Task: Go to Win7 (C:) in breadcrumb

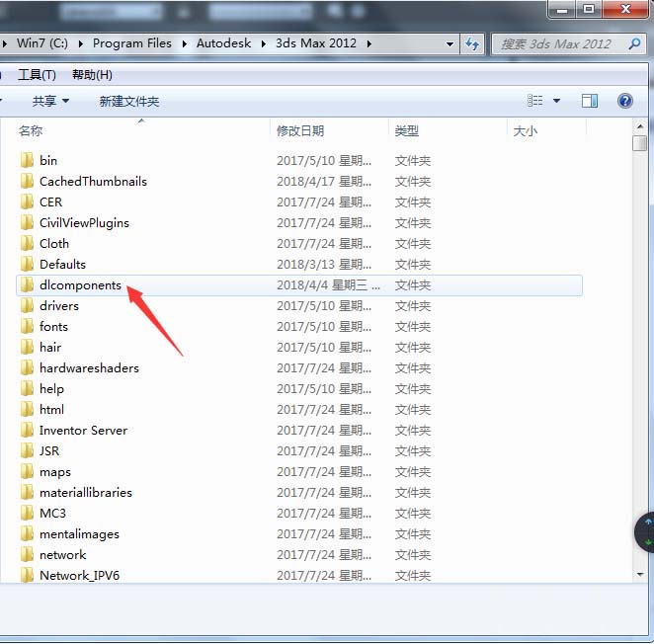Action: click(x=42, y=43)
